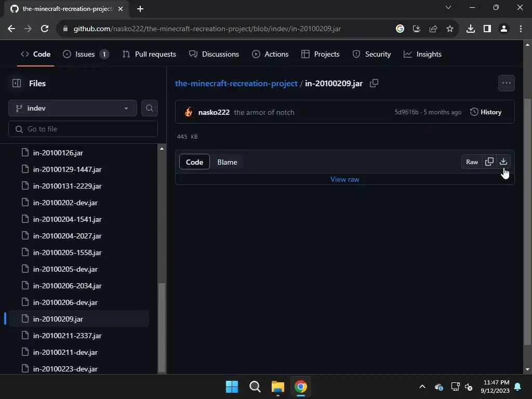Click the Google account icon in address bar
This screenshot has width=532, height=399.
400,29
